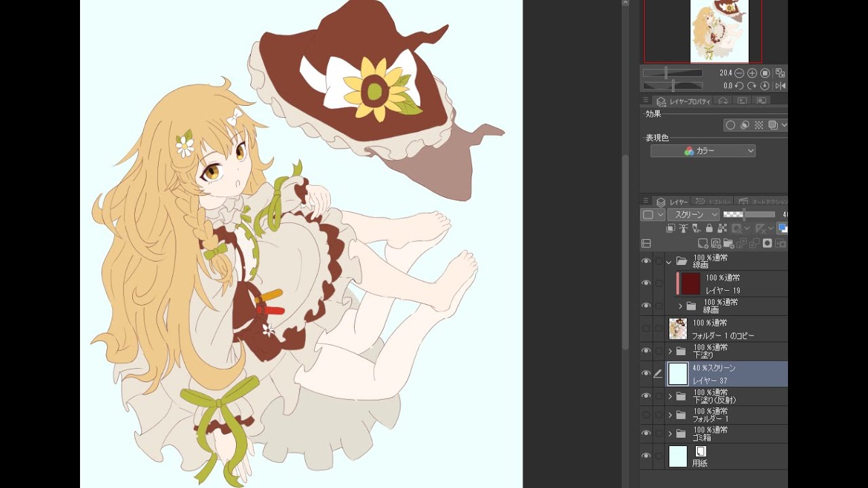The width and height of the screenshot is (868, 488).
Task: Click the navigator zoom slider
Action: pos(673,73)
